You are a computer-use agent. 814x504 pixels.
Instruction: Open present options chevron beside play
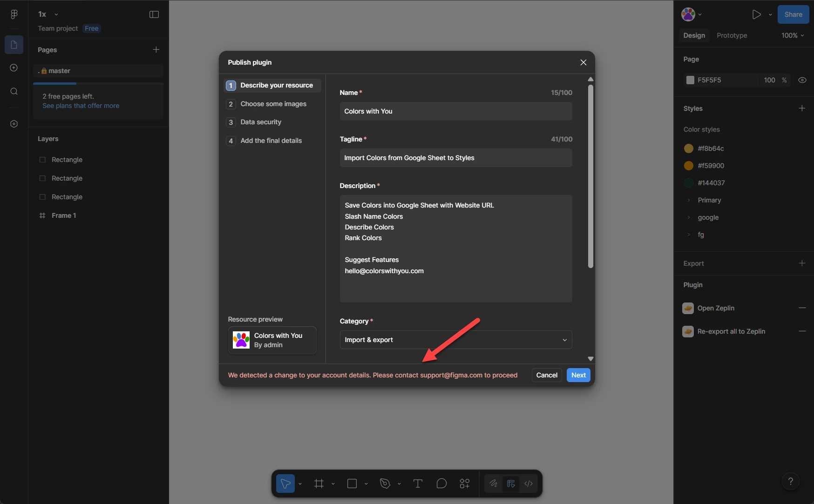[x=770, y=14]
